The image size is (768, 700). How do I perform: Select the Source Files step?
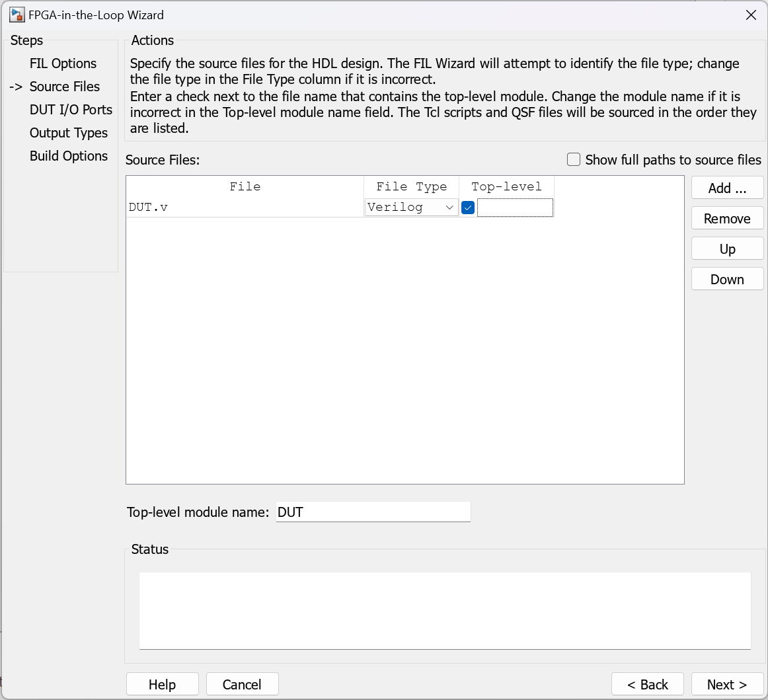tap(64, 87)
